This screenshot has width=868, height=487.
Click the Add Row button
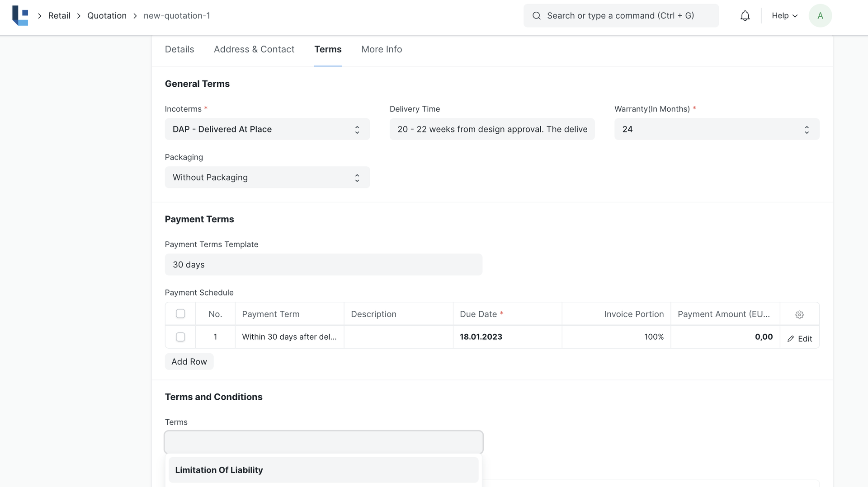coord(189,362)
